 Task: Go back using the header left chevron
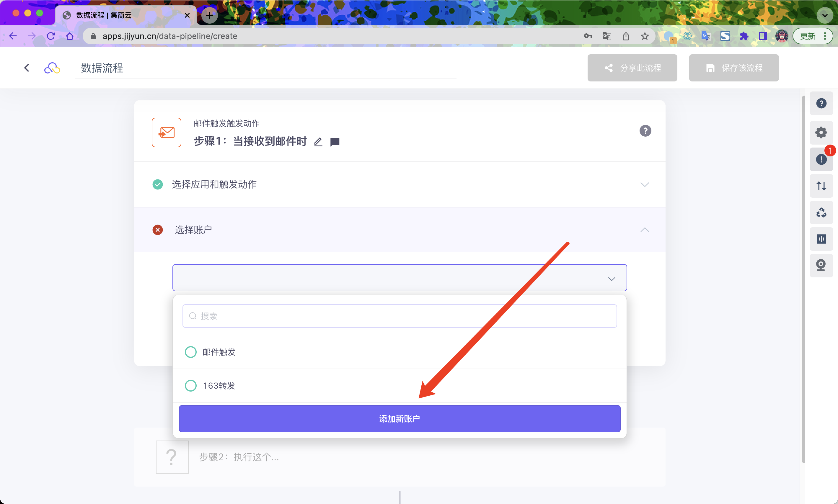(x=27, y=68)
